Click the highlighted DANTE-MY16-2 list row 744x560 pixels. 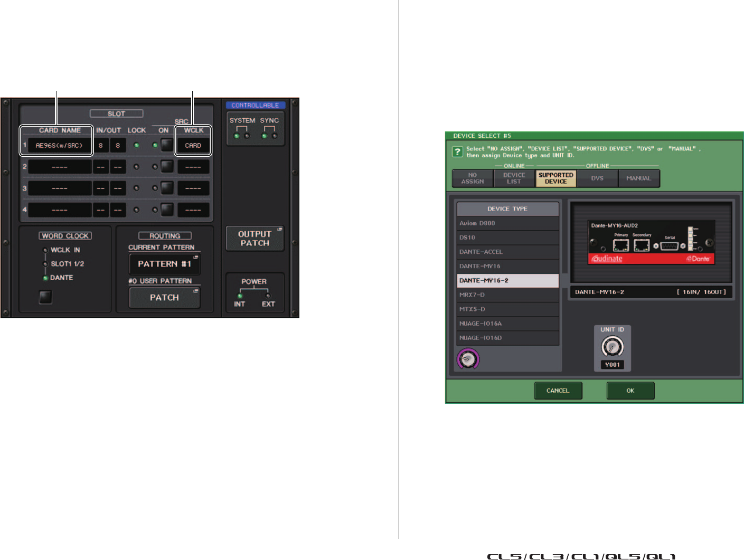pos(507,280)
